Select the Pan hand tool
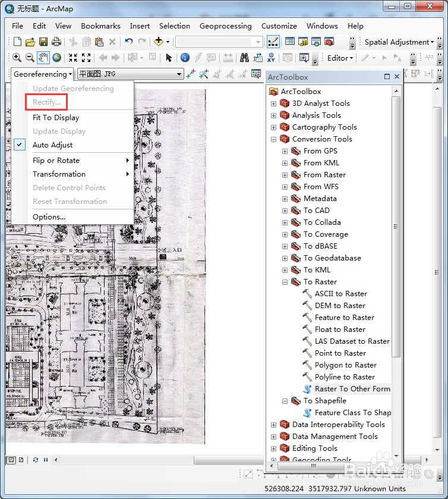Screen dimensions: 448x499 coord(43,58)
